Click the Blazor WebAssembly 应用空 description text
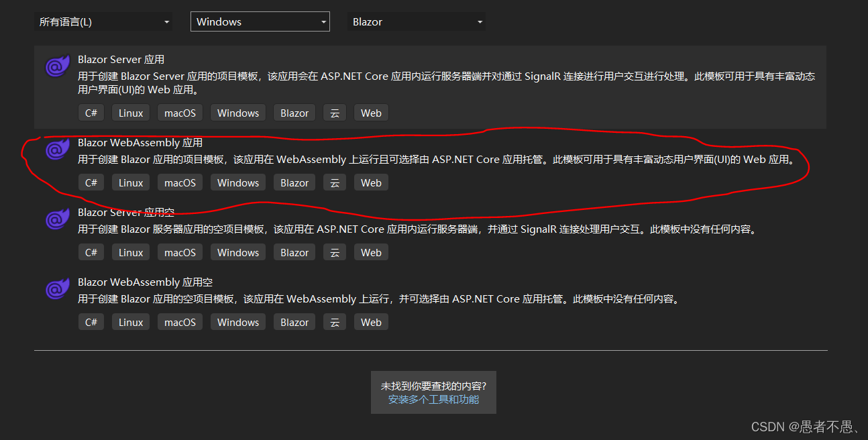868x440 pixels. tap(380, 299)
